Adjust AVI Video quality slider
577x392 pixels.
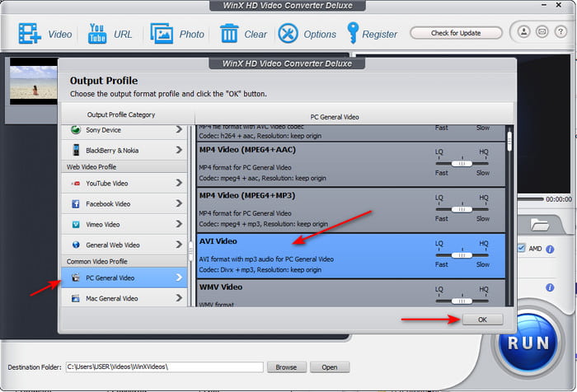pyautogui.click(x=462, y=255)
